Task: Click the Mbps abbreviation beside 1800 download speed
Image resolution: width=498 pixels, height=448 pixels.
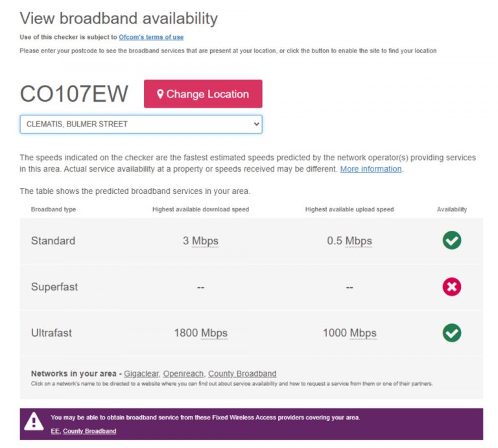Action: [214, 333]
